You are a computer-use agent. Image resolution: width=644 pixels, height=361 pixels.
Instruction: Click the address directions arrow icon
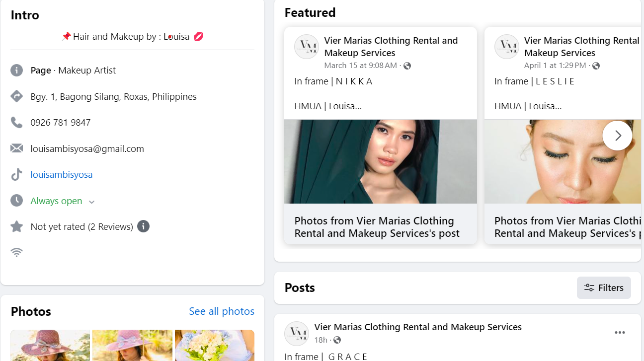point(17,96)
